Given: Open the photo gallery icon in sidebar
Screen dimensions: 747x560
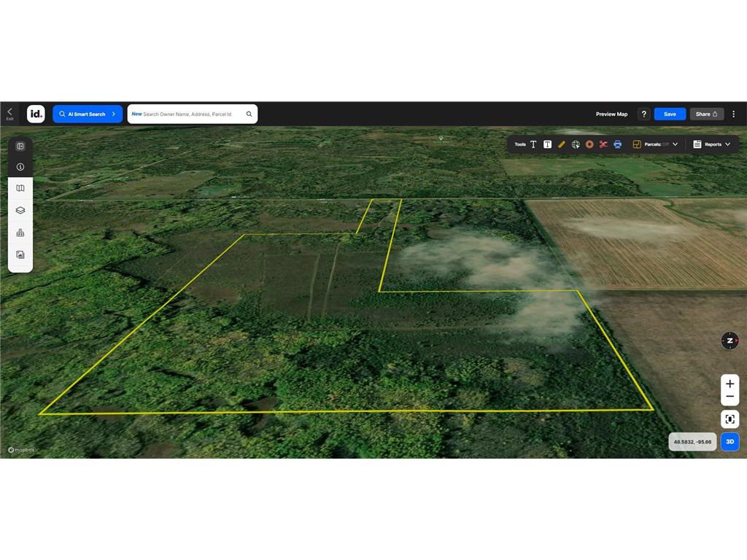Looking at the screenshot, I should (x=20, y=254).
